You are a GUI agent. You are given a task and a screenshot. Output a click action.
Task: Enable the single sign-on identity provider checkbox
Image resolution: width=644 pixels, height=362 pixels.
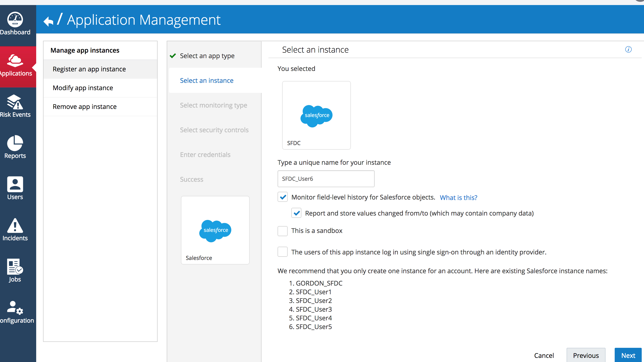pos(283,252)
